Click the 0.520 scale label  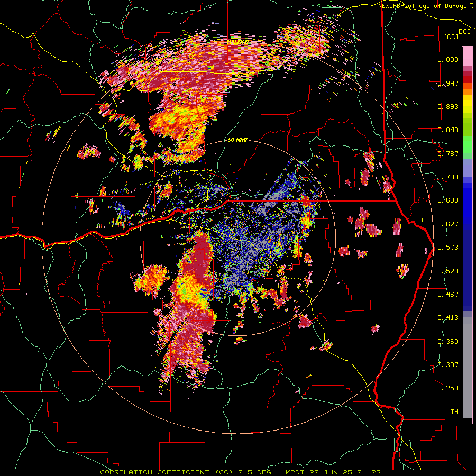point(448,271)
